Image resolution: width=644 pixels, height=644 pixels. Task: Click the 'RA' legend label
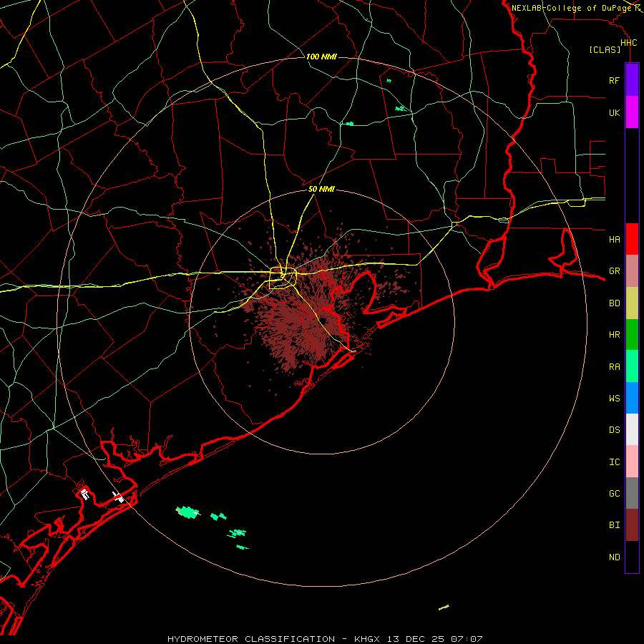pos(614,367)
